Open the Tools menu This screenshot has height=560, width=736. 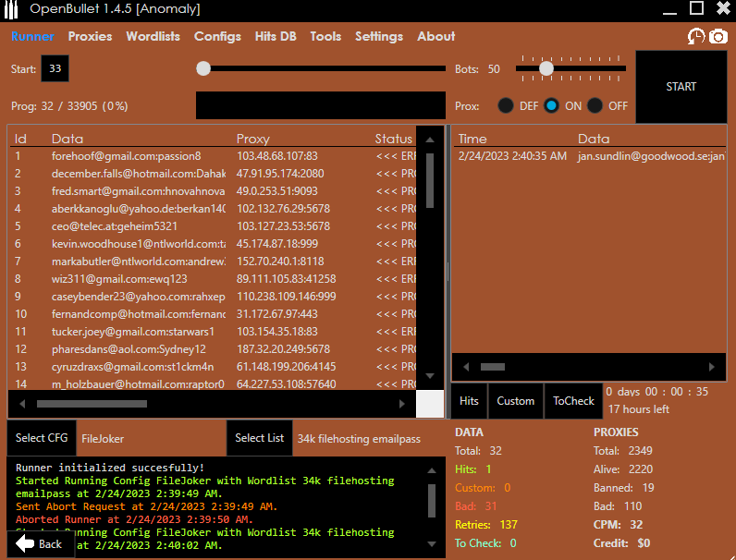coord(325,37)
